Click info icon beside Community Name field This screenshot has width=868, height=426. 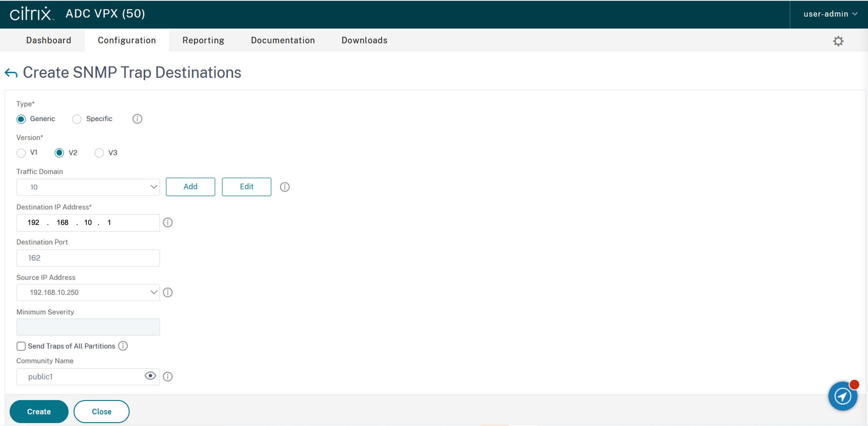(x=167, y=376)
